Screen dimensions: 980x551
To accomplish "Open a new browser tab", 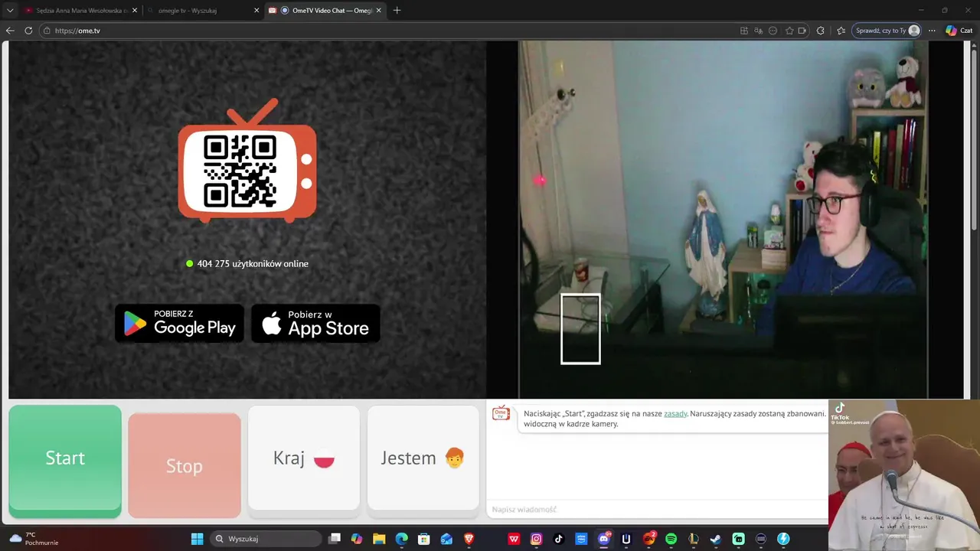I will (x=397, y=11).
